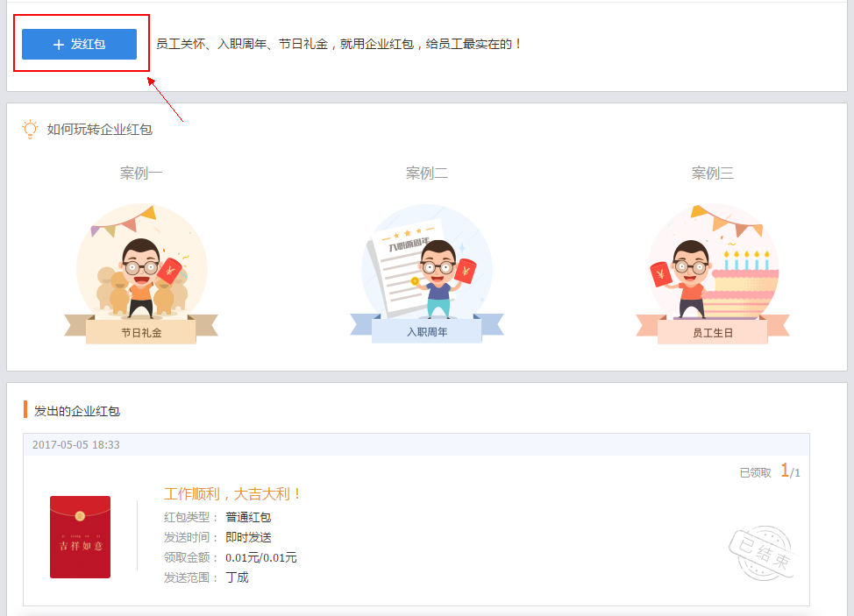854x616 pixels.
Task: Click the 员工生日 ribbon label
Action: [x=713, y=333]
